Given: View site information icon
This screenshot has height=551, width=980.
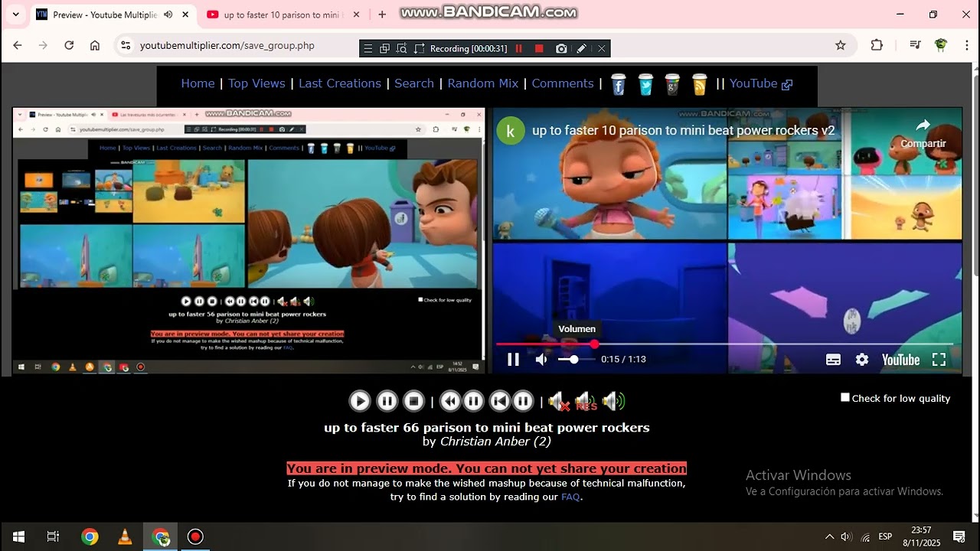Looking at the screenshot, I should [126, 45].
